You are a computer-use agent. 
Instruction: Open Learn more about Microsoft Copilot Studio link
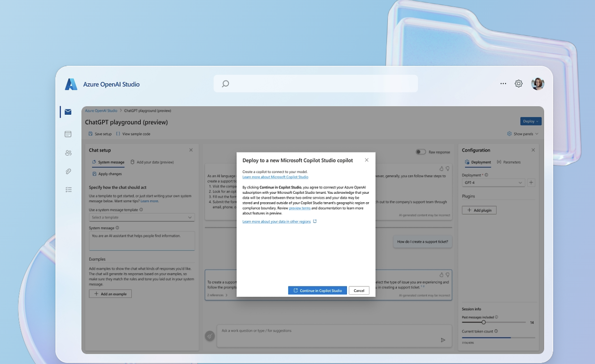(x=275, y=177)
